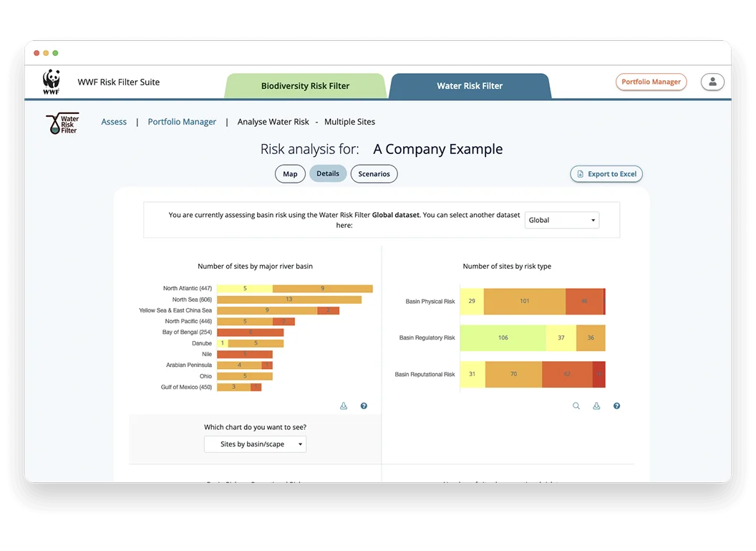This screenshot has height=551, width=756.
Task: Go to the Assess breadcrumb link
Action: [x=114, y=122]
